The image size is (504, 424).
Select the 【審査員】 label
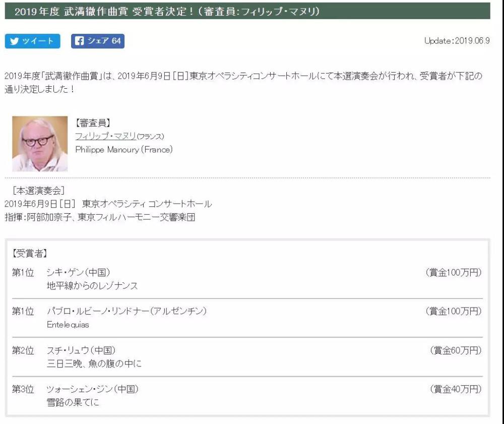click(93, 123)
